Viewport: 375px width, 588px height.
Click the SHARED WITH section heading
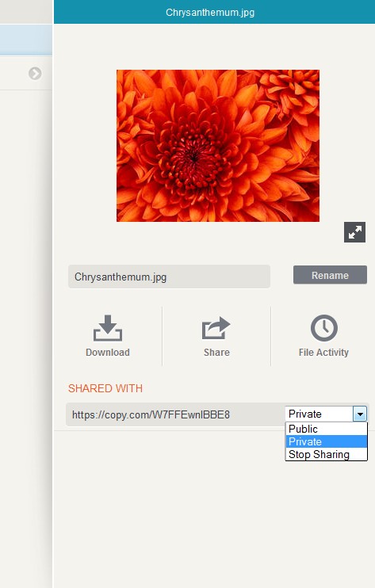105,388
